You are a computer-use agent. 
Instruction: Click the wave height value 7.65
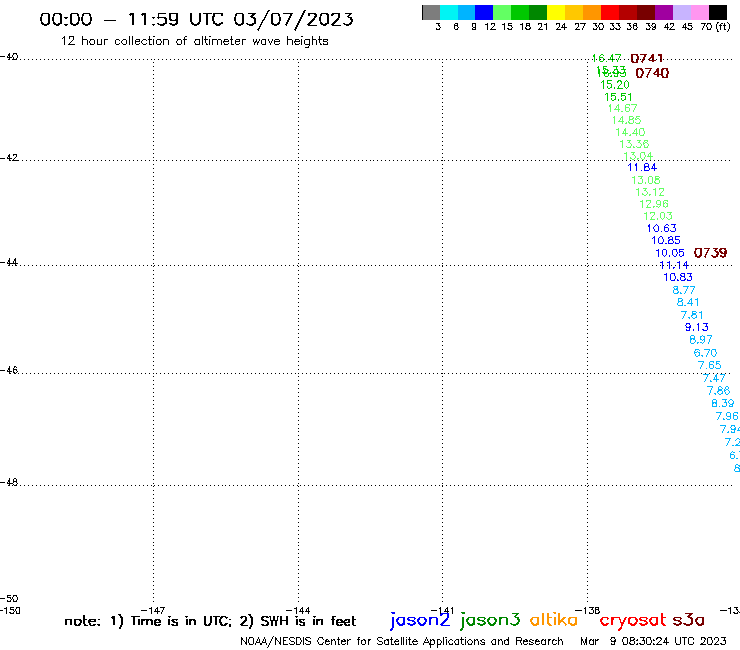coord(709,365)
